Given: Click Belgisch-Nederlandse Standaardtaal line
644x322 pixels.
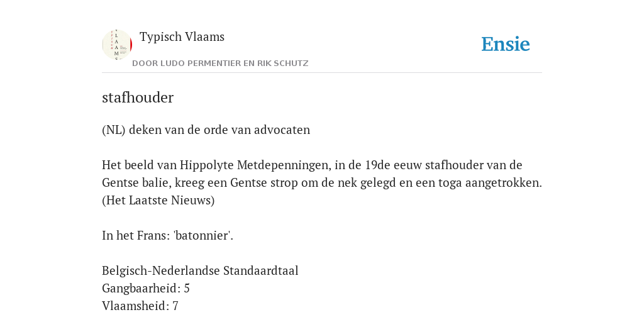Looking at the screenshot, I should click(200, 271).
